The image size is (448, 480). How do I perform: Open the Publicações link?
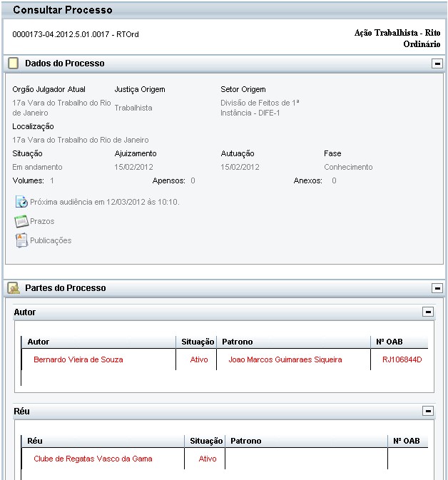click(51, 240)
